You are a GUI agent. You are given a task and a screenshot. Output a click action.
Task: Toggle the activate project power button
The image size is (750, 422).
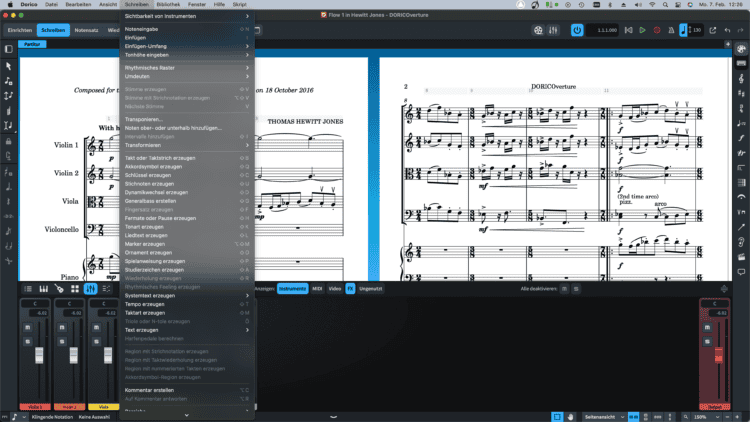coord(577,30)
